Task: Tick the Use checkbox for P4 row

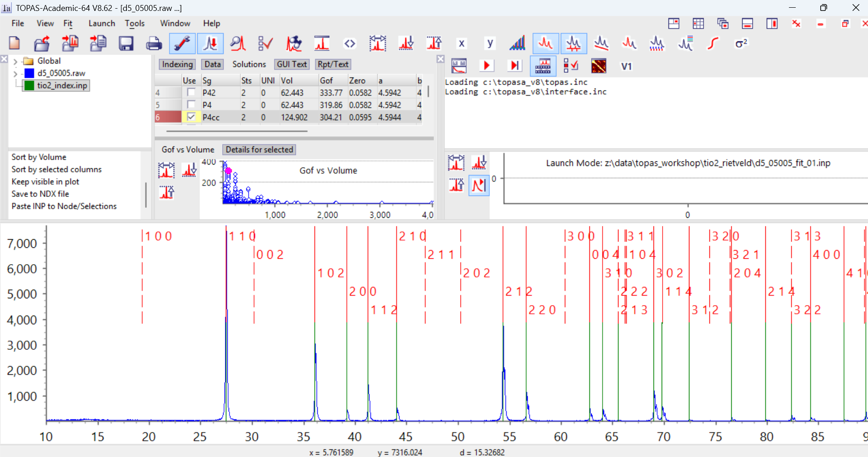Action: tap(191, 105)
